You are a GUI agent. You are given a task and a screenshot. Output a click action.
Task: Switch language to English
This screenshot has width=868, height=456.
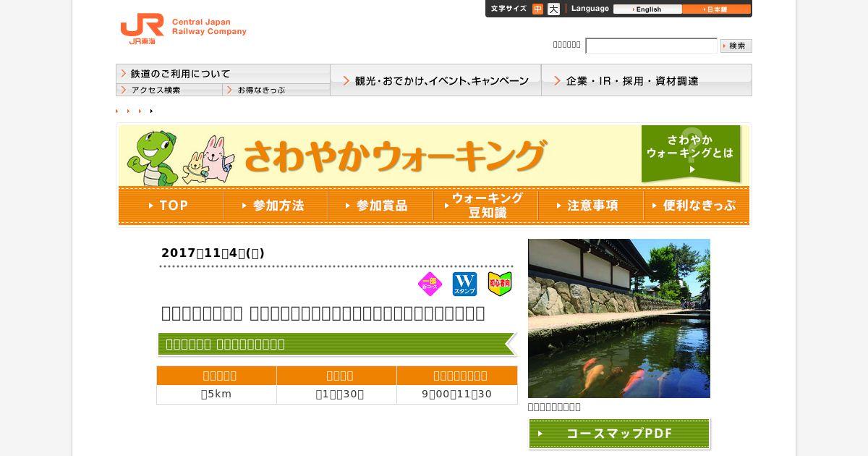tap(647, 9)
